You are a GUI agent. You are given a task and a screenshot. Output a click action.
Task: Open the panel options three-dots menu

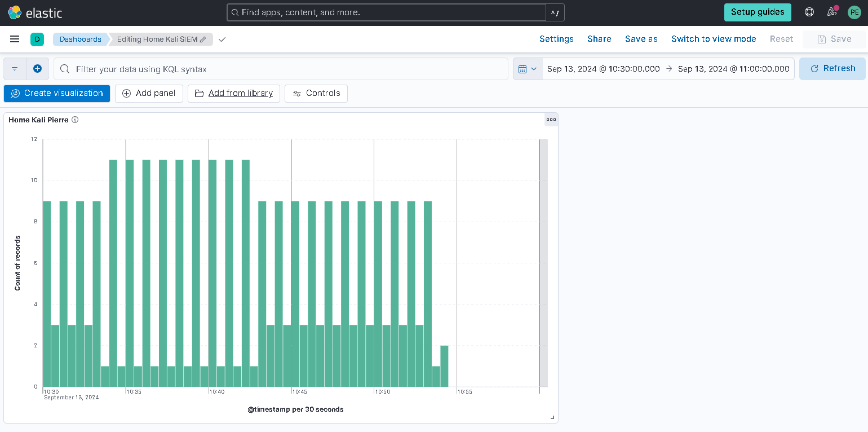551,120
